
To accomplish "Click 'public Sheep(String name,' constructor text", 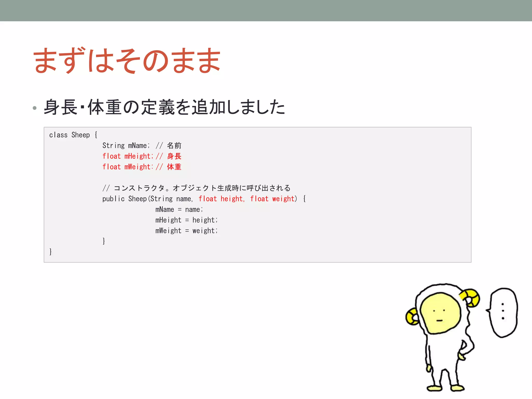I will click(148, 199).
